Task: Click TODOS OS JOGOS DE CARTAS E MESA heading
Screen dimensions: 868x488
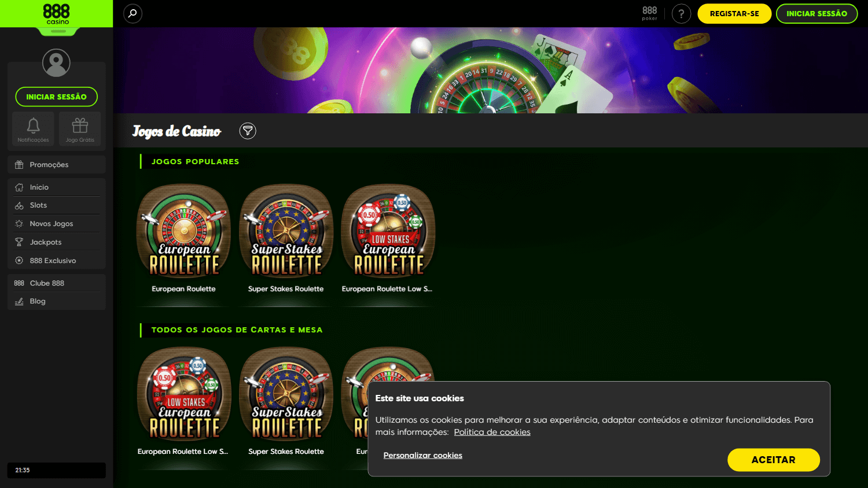Action: (237, 330)
